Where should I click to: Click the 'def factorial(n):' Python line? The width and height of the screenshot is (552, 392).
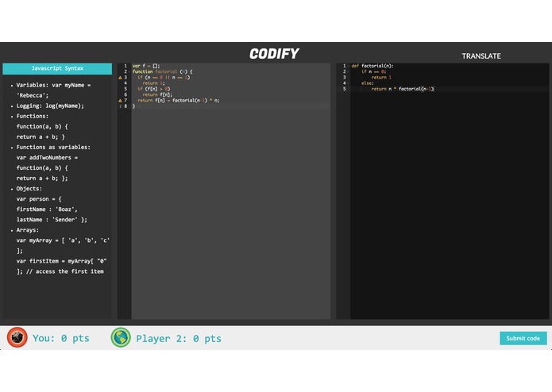pyautogui.click(x=373, y=66)
